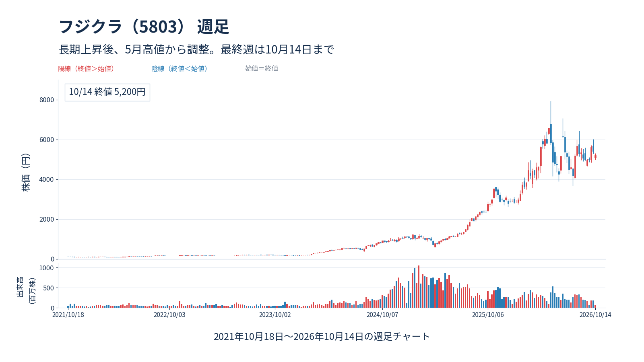
Task: Click the 株価（円） axis title
Action: click(x=26, y=172)
